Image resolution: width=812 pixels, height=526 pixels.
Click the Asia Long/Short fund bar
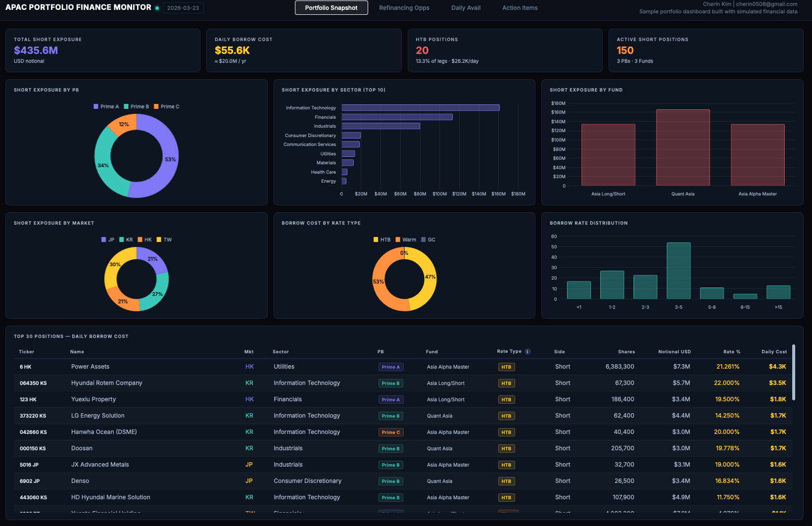pos(608,155)
